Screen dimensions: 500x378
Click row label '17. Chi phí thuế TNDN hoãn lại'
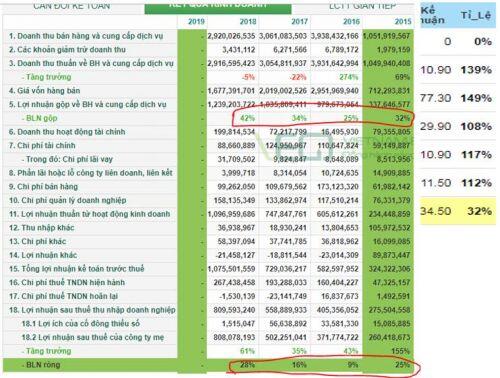[x=63, y=296]
